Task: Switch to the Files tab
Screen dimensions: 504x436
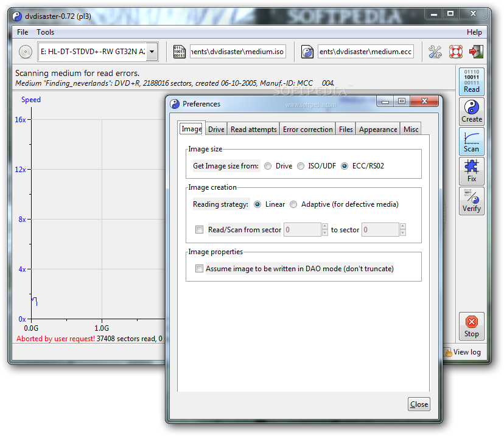Action: point(346,130)
